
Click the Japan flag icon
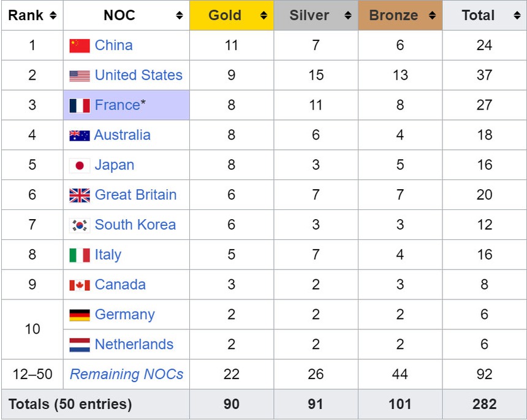(80, 165)
